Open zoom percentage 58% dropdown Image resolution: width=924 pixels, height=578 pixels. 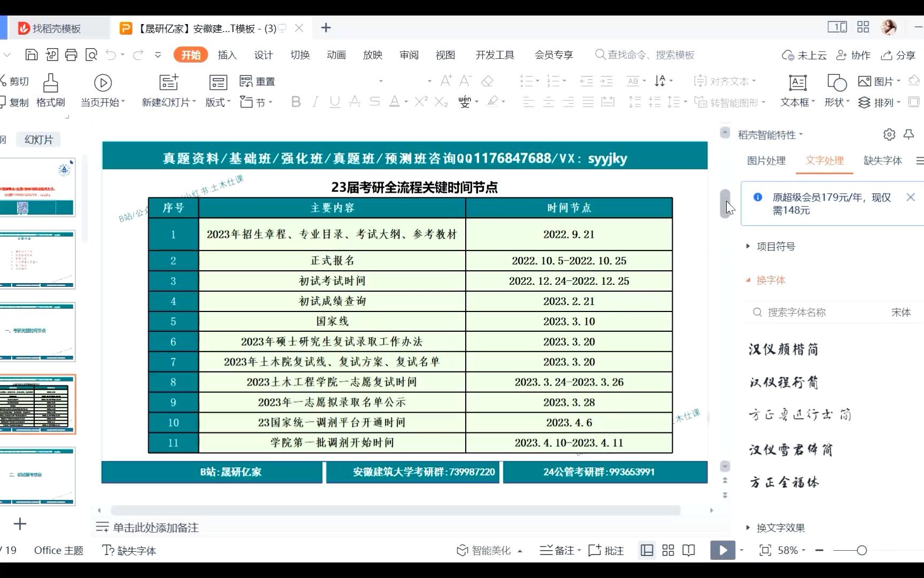click(803, 550)
